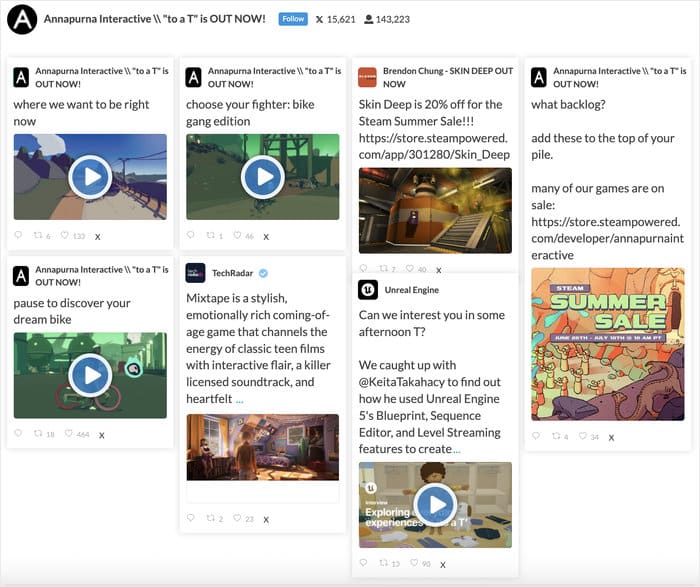Like the 'where we want to be right now' post
The width and height of the screenshot is (700, 587).
[x=65, y=235]
